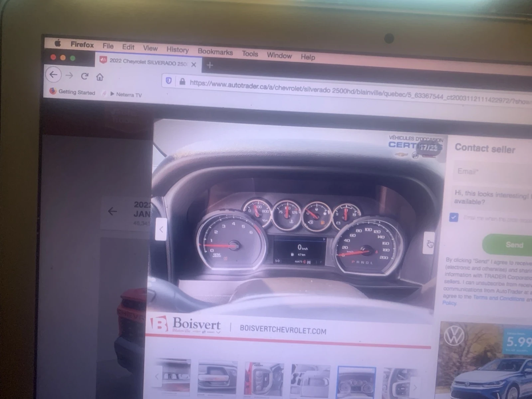The height and width of the screenshot is (399, 532).
Task: View site security padlock info
Action: [x=182, y=81]
